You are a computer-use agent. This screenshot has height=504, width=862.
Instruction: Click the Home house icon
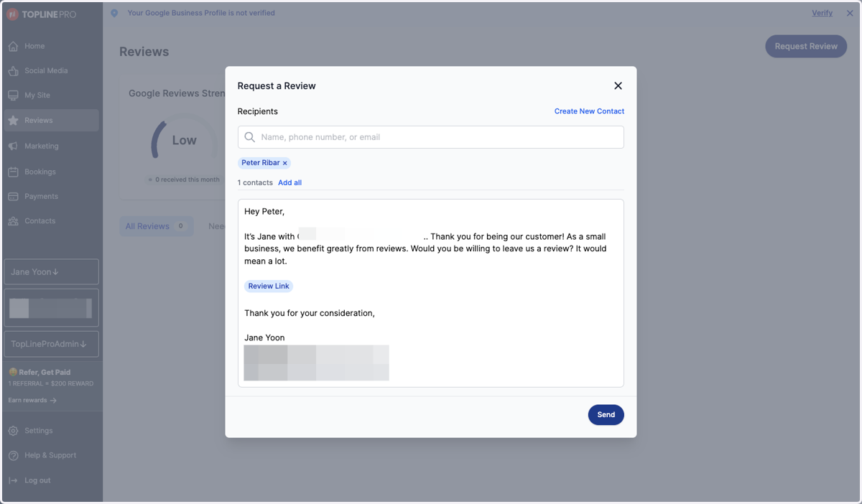(x=13, y=46)
